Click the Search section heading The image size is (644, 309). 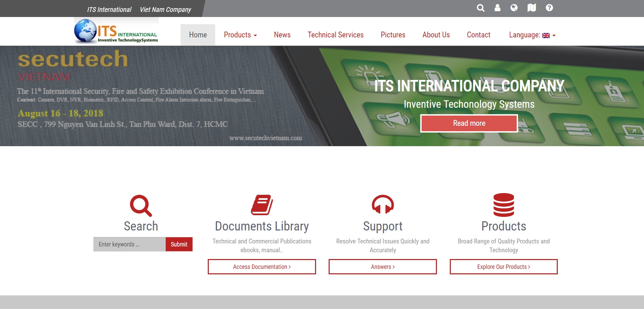tap(141, 226)
